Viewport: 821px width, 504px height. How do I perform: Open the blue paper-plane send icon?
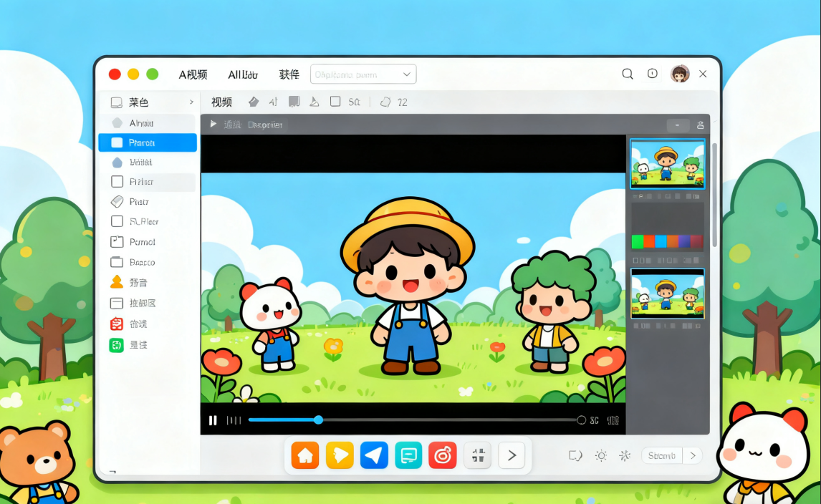pyautogui.click(x=374, y=455)
